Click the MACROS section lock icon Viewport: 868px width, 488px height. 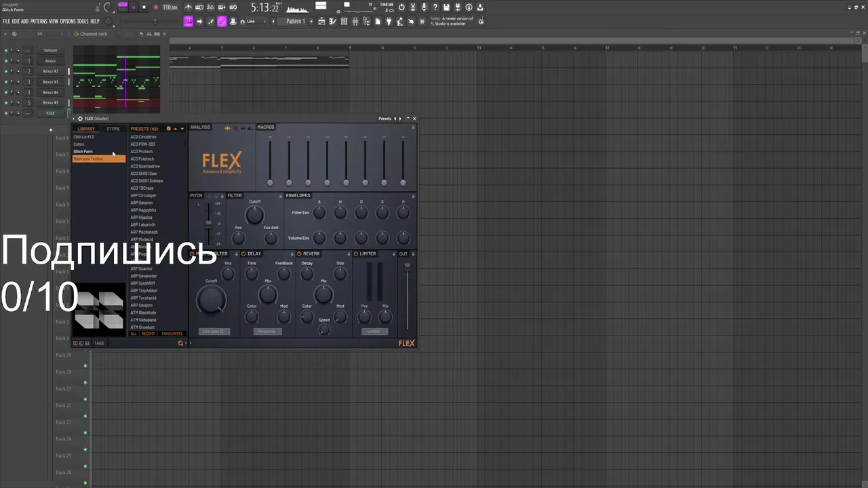(x=413, y=127)
